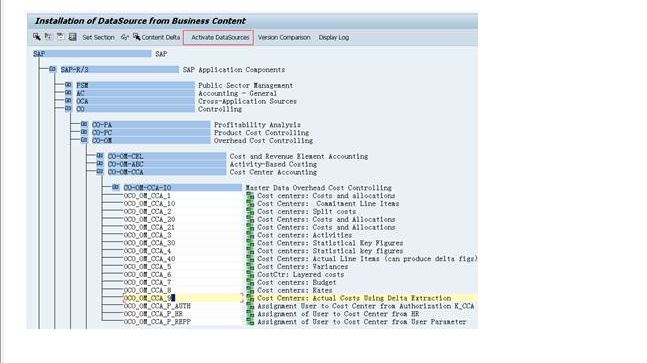Expand the CO-OM-CEL node
The image size is (647, 363).
(100, 156)
